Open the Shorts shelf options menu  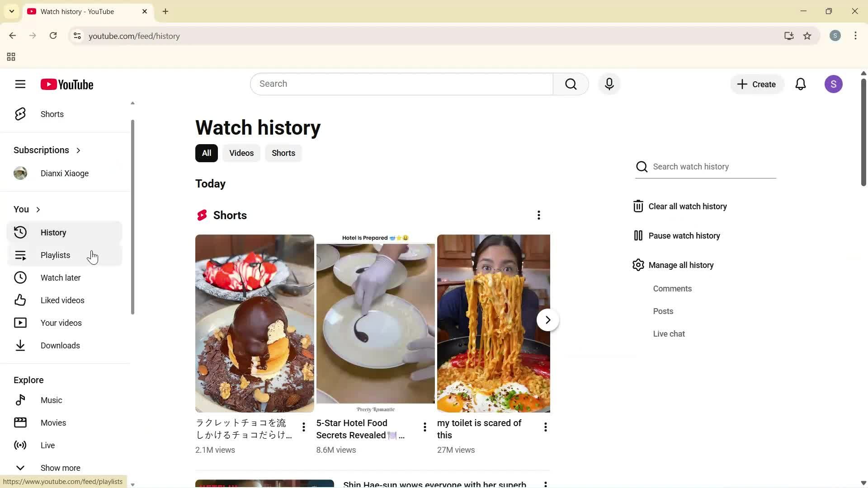click(538, 216)
